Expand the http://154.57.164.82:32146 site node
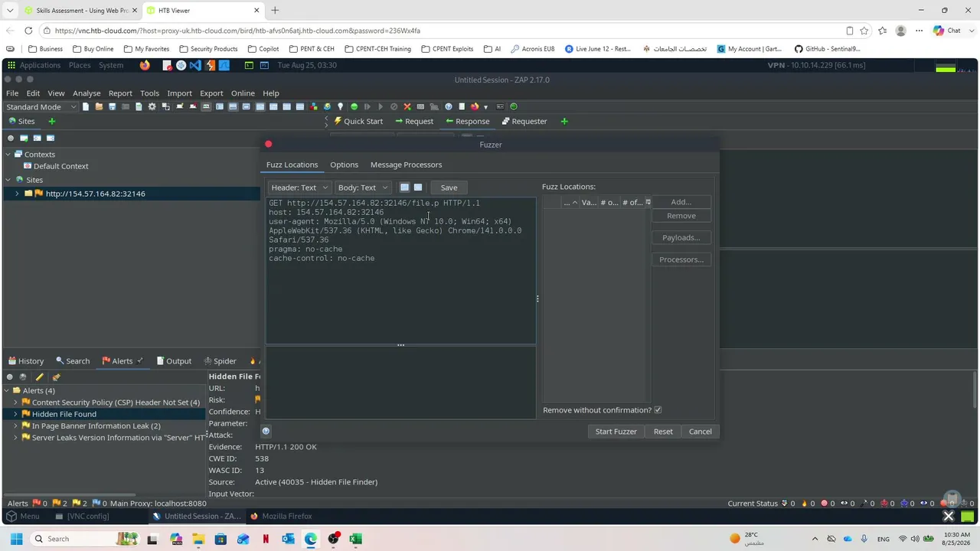Screen dimensions: 980x551 (x=17, y=194)
